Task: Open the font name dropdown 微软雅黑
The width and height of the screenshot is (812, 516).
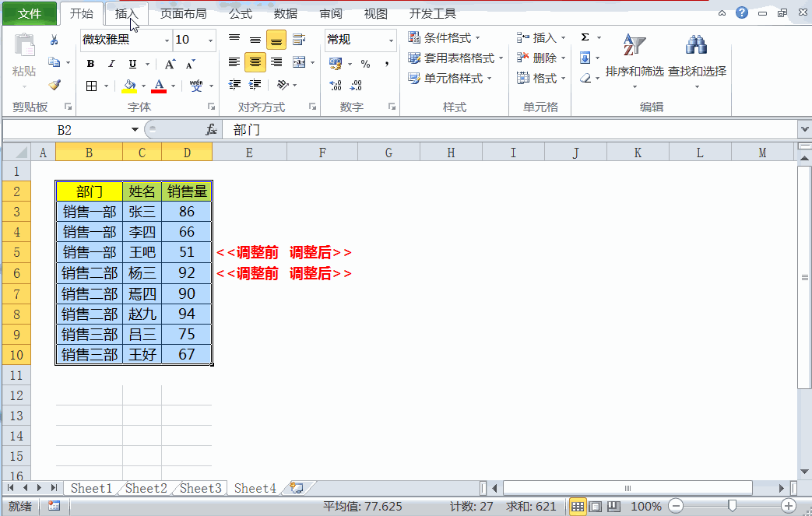Action: pyautogui.click(x=167, y=40)
